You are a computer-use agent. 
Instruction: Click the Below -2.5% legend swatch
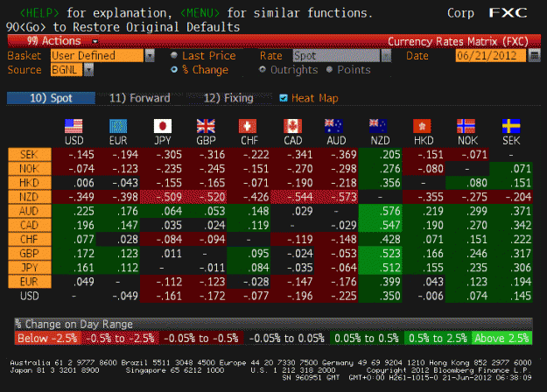click(47, 338)
